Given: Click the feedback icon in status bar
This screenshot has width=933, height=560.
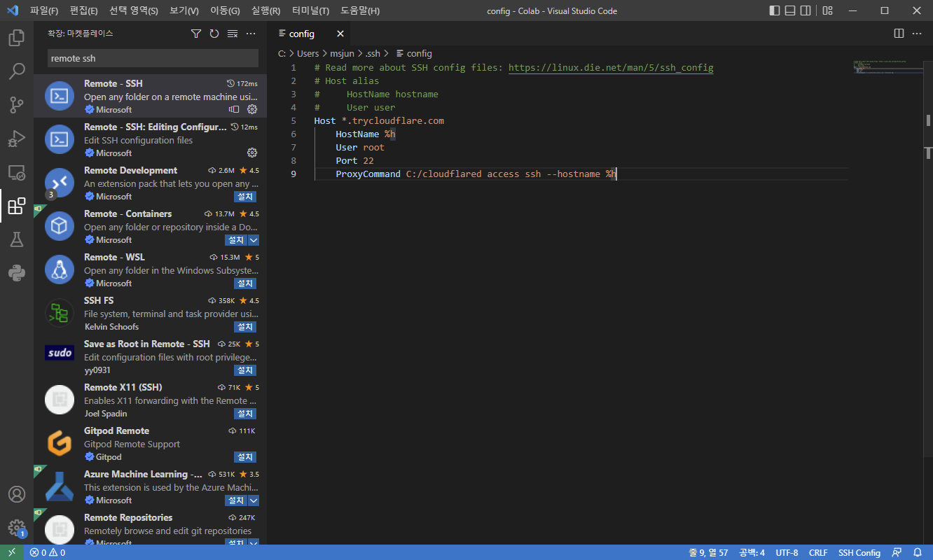Looking at the screenshot, I should 897,552.
